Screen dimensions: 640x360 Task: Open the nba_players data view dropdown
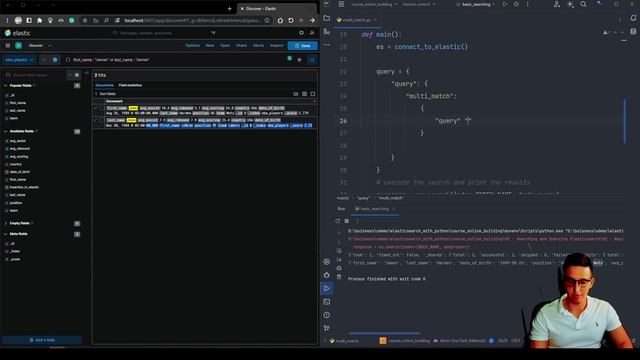click(19, 60)
